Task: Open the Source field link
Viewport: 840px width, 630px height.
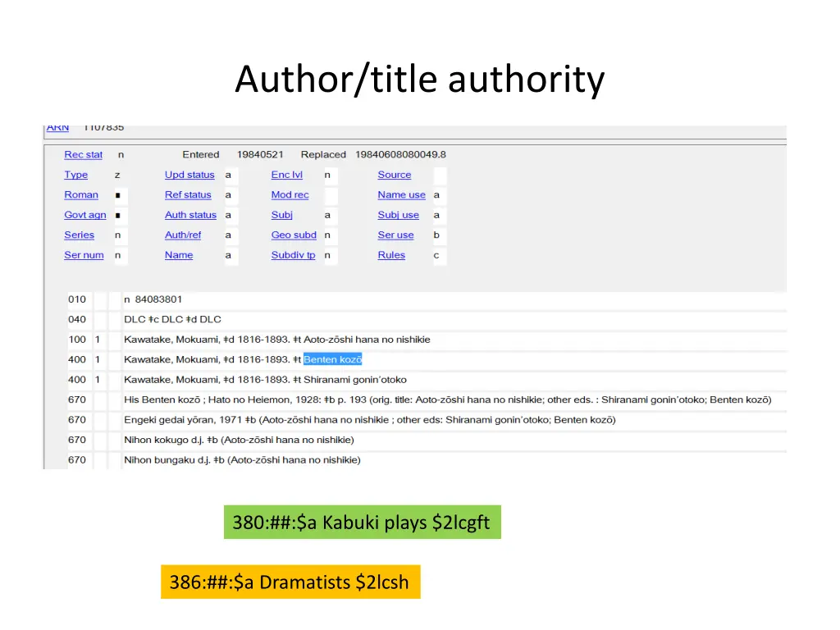Action: pos(395,175)
